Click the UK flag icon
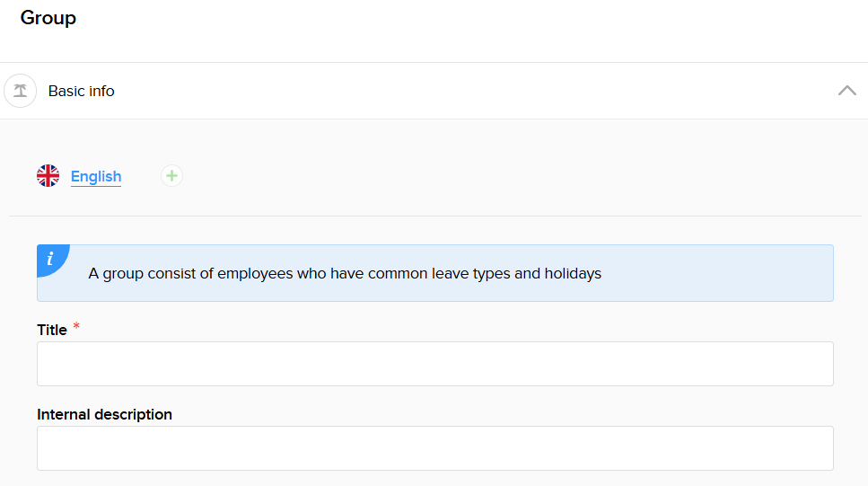Image resolution: width=868 pixels, height=486 pixels. [48, 176]
